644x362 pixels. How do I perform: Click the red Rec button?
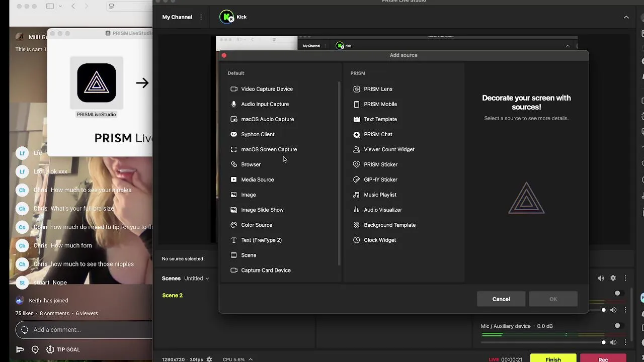point(603,358)
